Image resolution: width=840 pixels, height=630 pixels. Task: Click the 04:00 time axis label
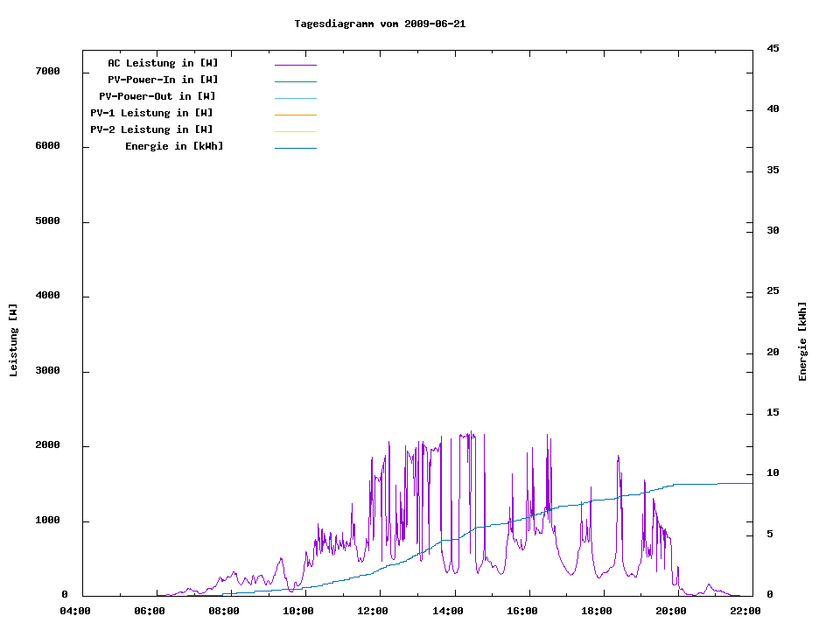[x=74, y=612]
